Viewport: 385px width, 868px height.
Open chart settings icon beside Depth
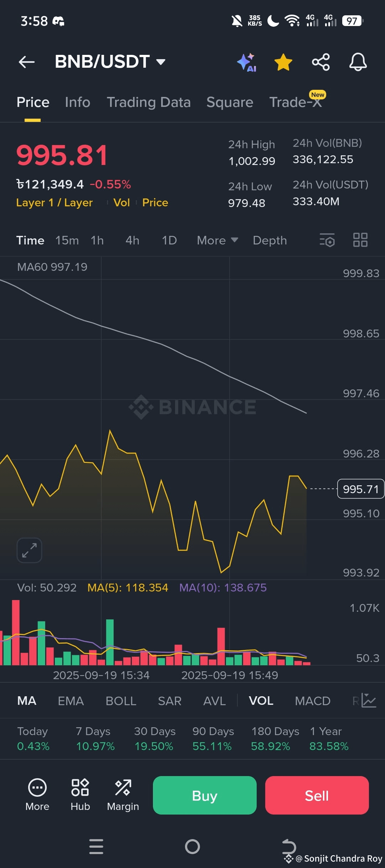[x=327, y=240]
